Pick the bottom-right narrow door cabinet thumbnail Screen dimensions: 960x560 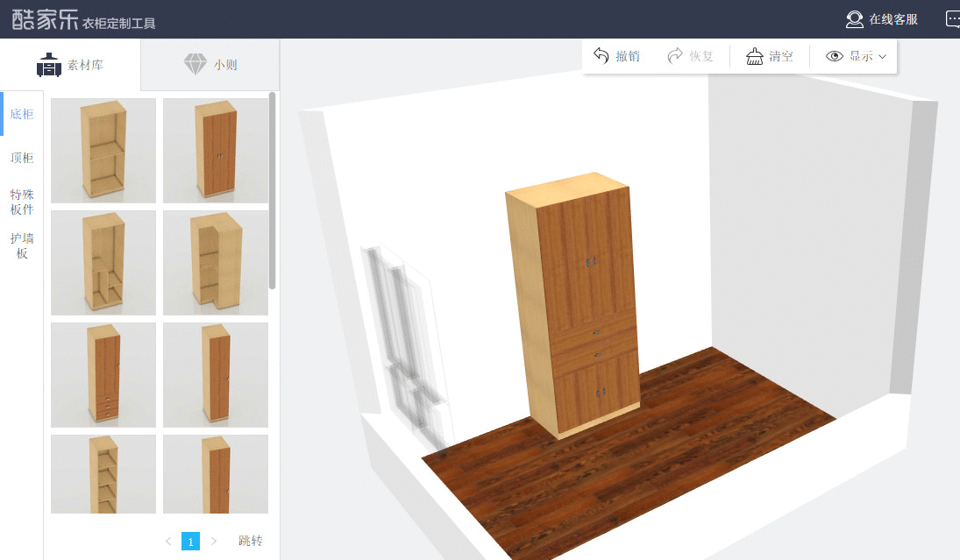tap(216, 474)
